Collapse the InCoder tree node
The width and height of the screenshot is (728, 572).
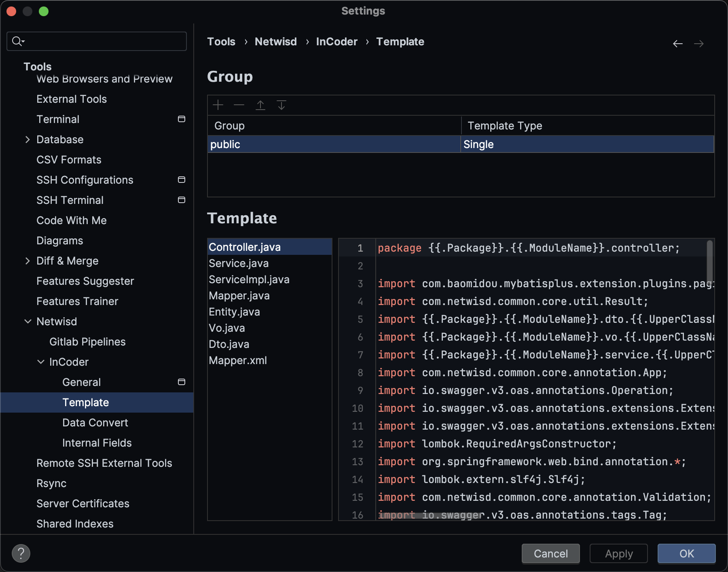pos(41,362)
